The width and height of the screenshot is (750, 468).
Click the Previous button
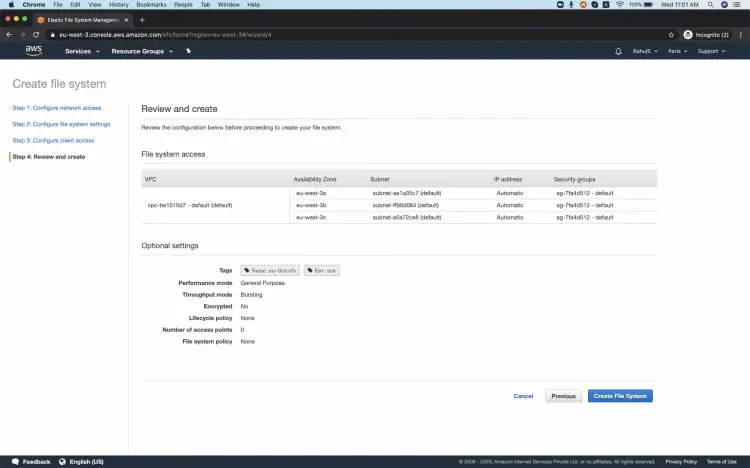pos(563,396)
